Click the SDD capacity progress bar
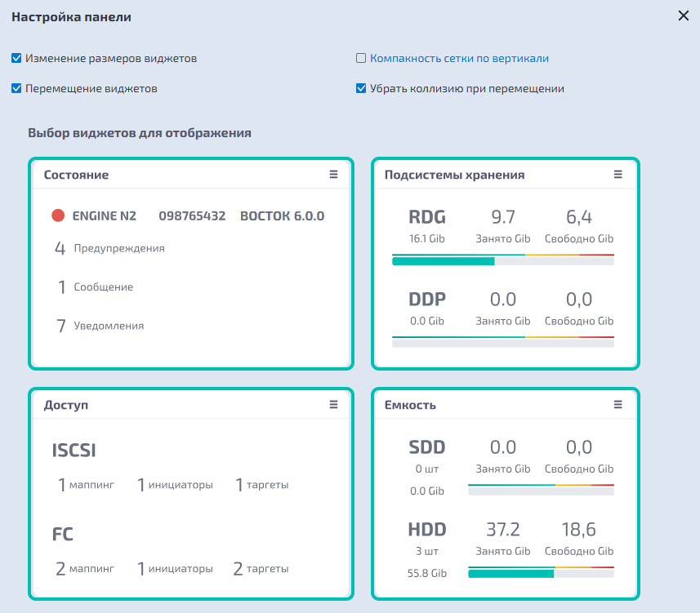 click(x=541, y=491)
